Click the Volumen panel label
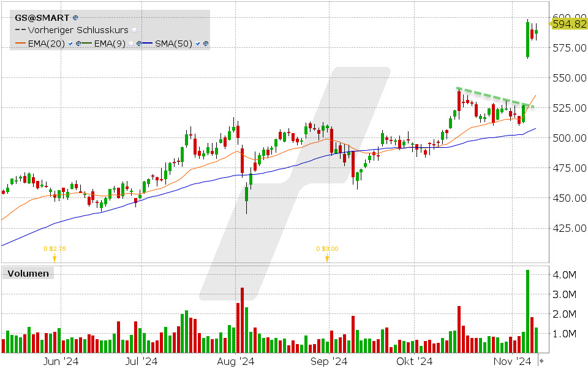 (29, 274)
